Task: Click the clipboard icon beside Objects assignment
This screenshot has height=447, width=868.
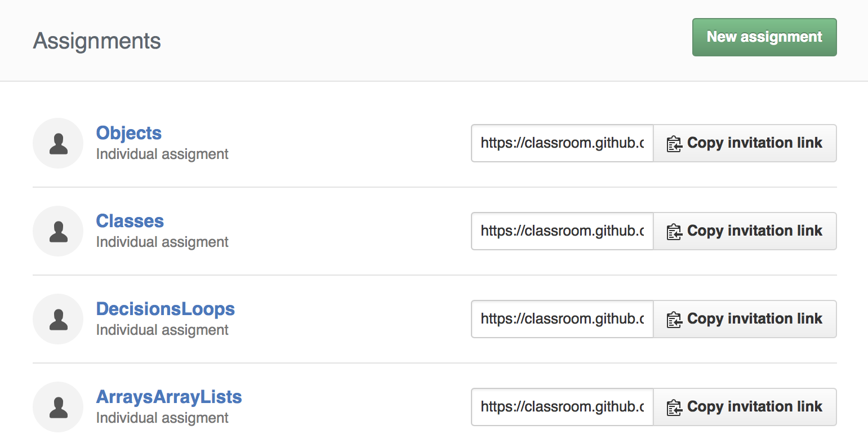Action: pos(674,143)
